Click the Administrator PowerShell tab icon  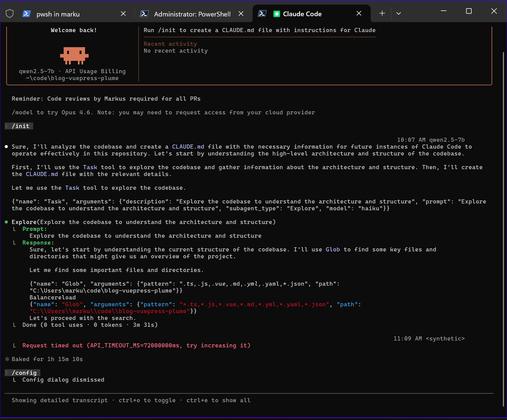click(x=144, y=14)
